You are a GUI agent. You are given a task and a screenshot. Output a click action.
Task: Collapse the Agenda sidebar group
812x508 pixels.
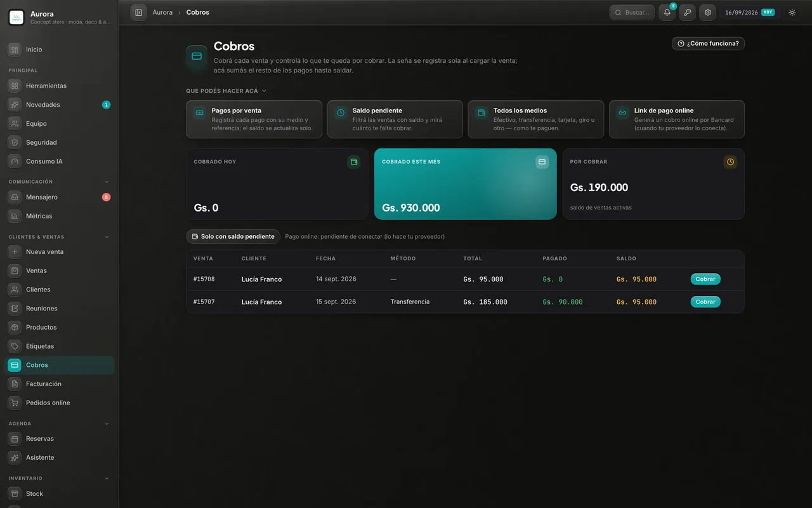(107, 424)
